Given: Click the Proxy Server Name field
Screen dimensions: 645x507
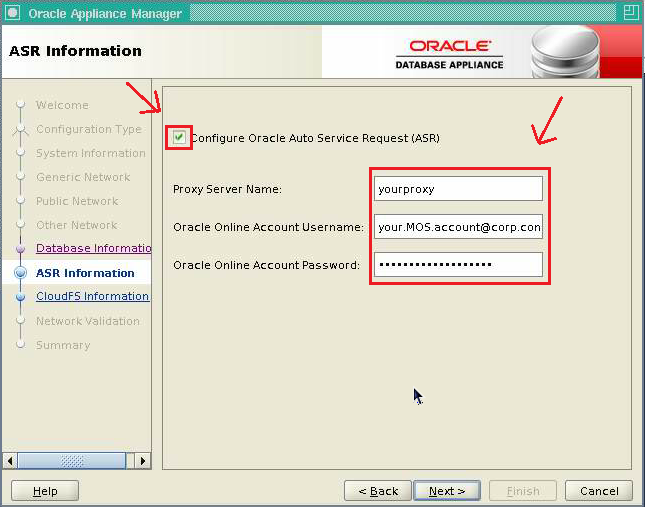Looking at the screenshot, I should click(459, 188).
